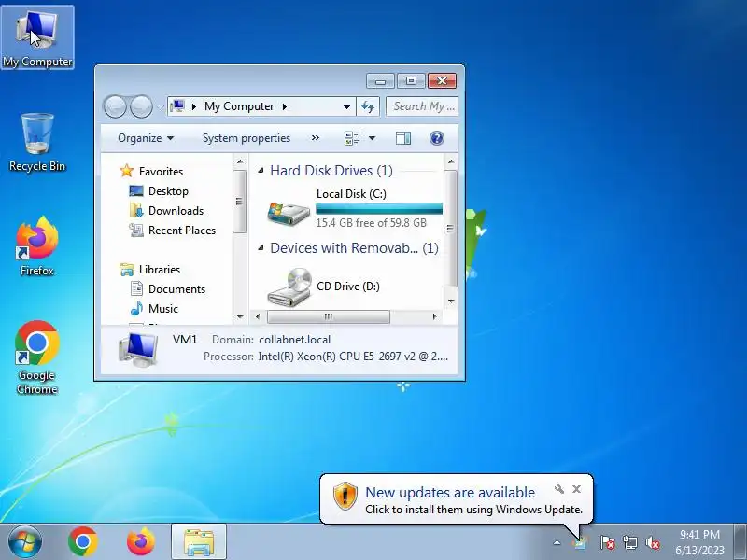Open Action Center flag tray icon

(607, 542)
